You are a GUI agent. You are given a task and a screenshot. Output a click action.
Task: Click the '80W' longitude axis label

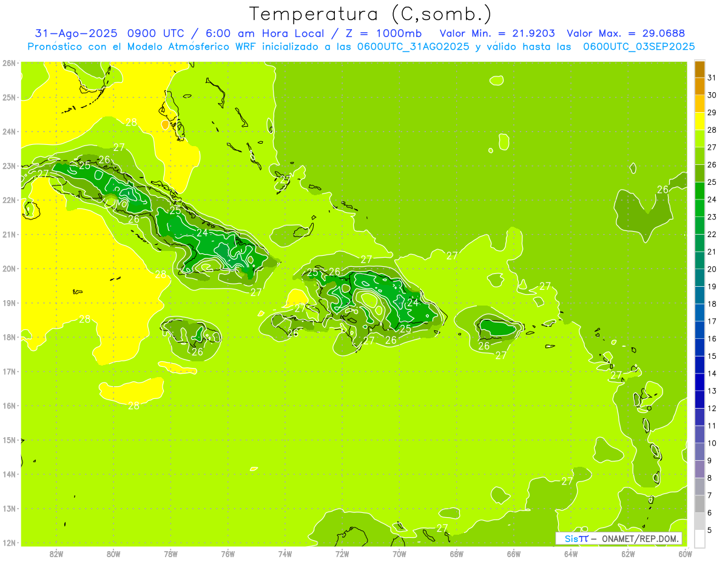tap(113, 554)
